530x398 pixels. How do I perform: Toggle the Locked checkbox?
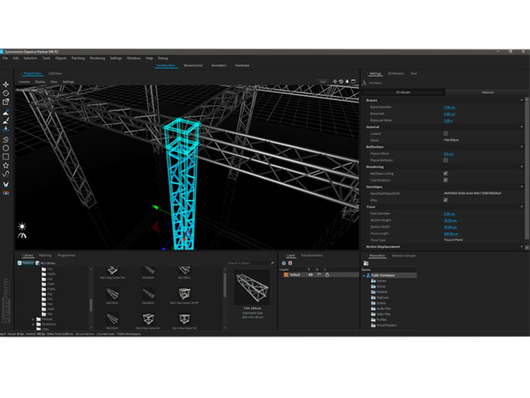(445, 134)
